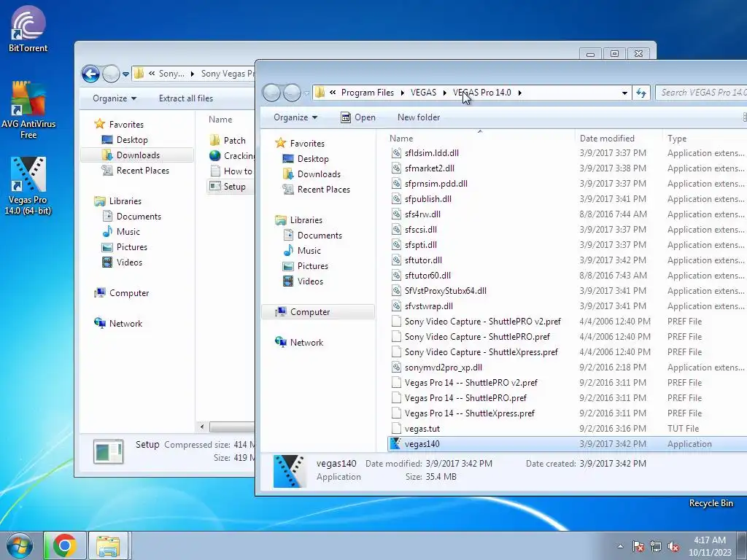Open Documents library in back window
747x560 pixels.
[x=139, y=216]
